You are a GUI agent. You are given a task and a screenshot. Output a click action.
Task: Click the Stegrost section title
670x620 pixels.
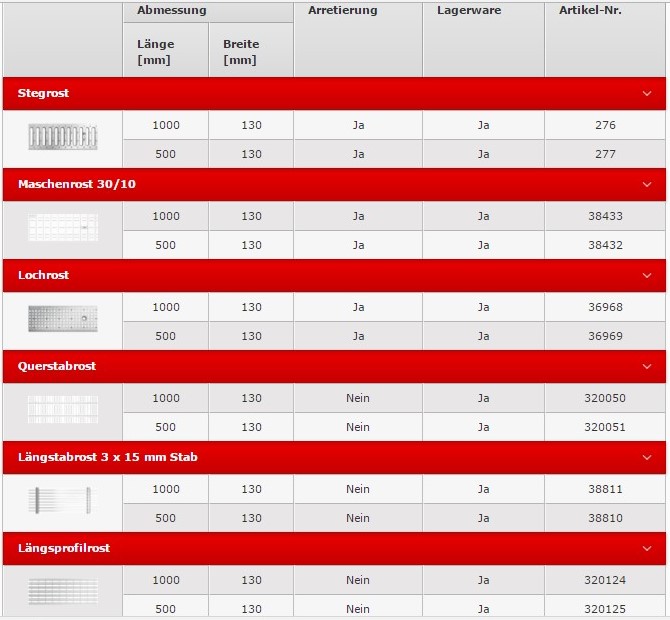43,93
